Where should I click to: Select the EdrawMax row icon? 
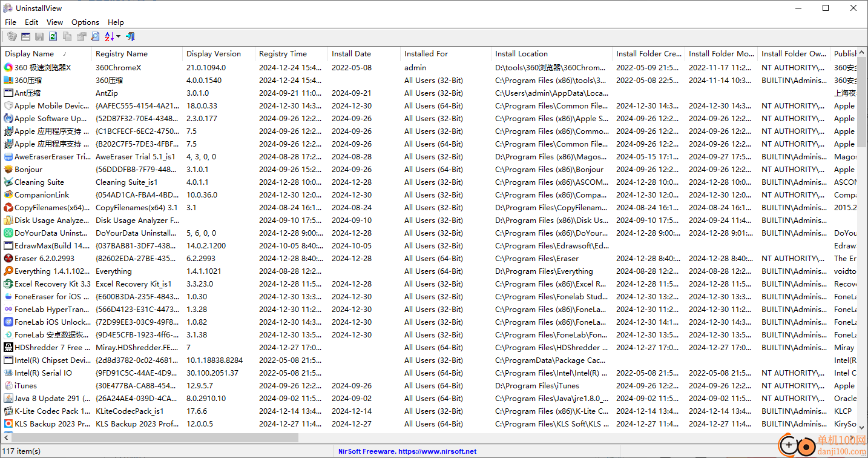click(8, 246)
